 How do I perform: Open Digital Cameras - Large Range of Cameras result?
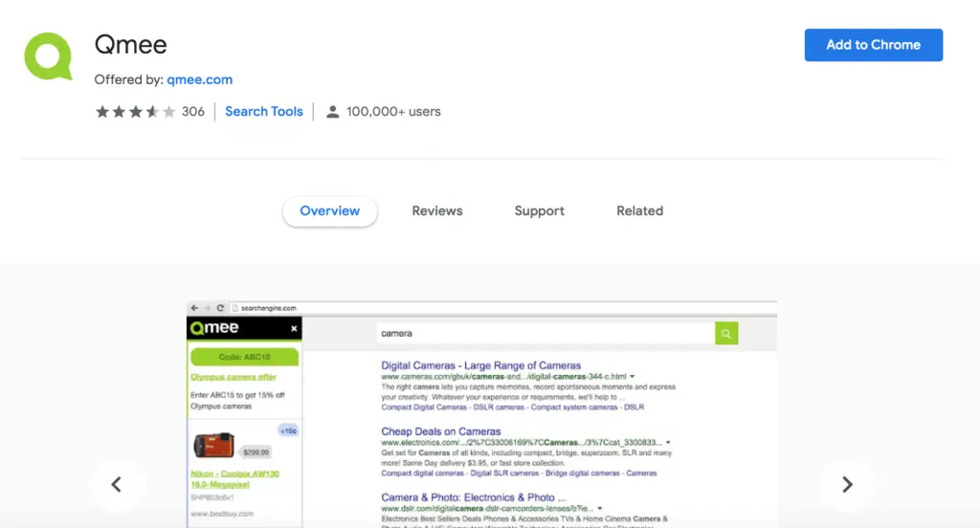pyautogui.click(x=480, y=365)
